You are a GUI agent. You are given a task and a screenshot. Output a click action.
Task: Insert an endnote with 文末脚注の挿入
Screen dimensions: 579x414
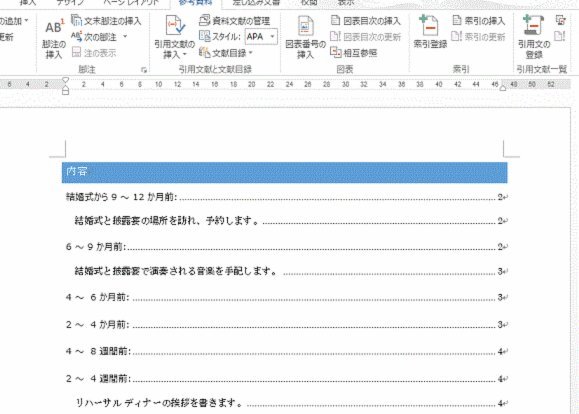click(x=106, y=21)
